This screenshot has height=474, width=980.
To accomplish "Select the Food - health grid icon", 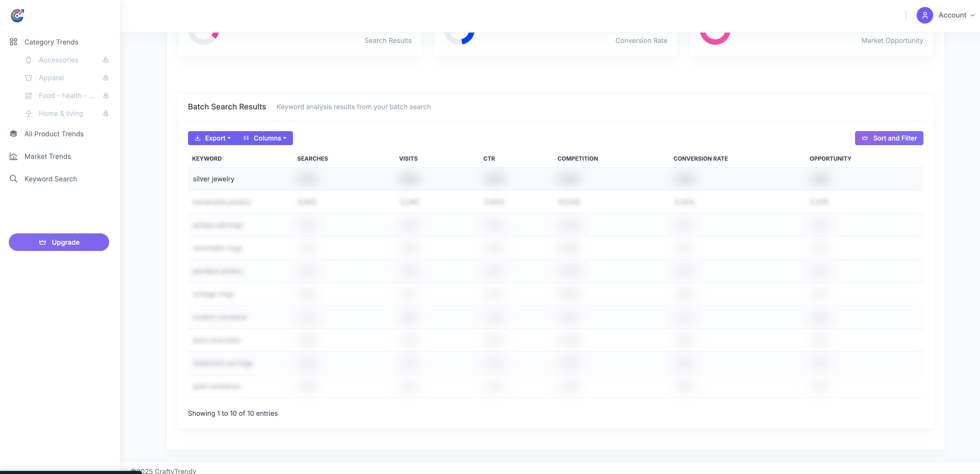I will (28, 95).
